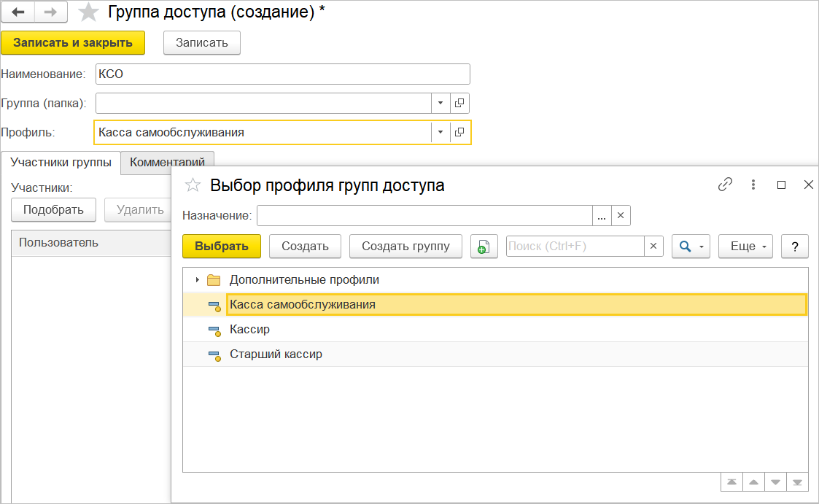
Task: Select the Старший кассир profile
Action: tap(276, 354)
